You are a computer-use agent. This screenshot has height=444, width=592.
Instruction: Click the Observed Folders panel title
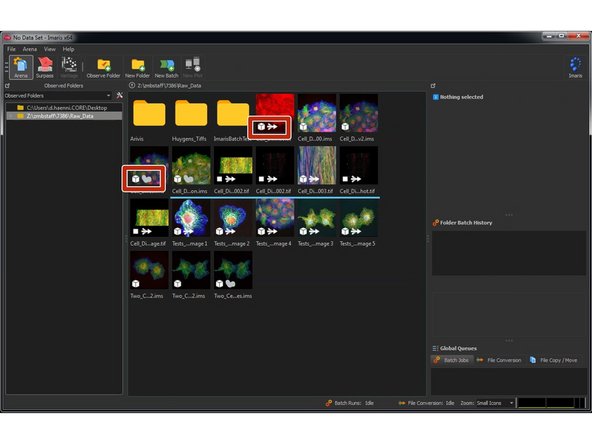click(x=63, y=86)
